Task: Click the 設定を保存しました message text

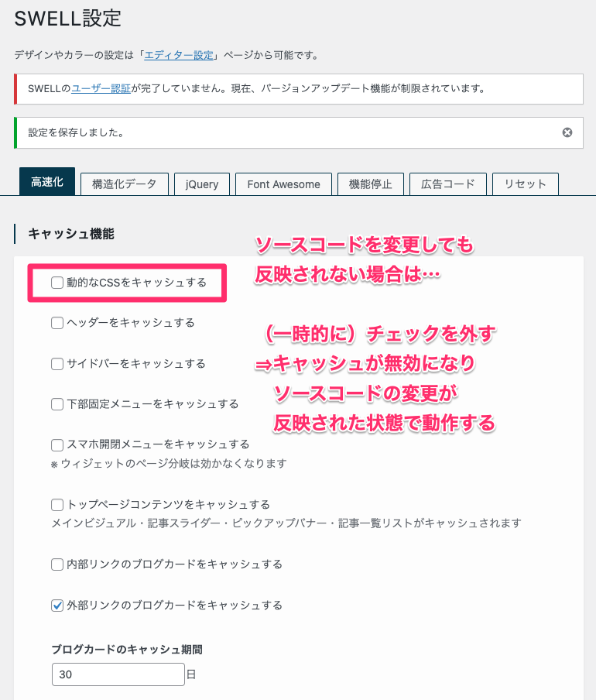Action: click(x=77, y=132)
